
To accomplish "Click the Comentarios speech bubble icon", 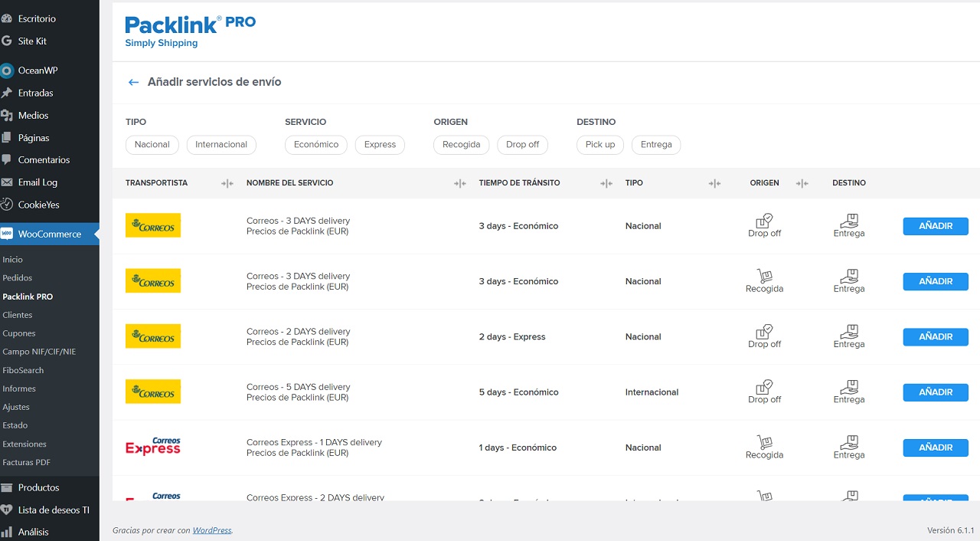I will [7, 160].
